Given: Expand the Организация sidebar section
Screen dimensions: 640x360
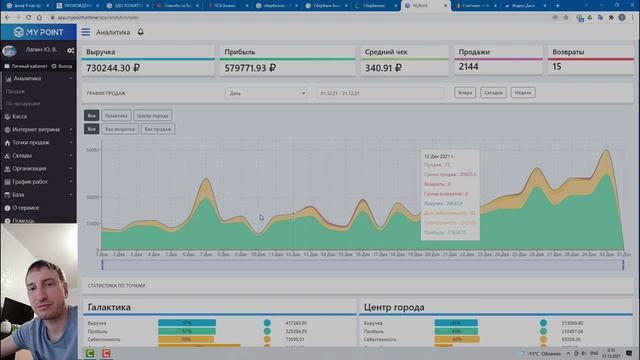Looking at the screenshot, I should coord(38,169).
